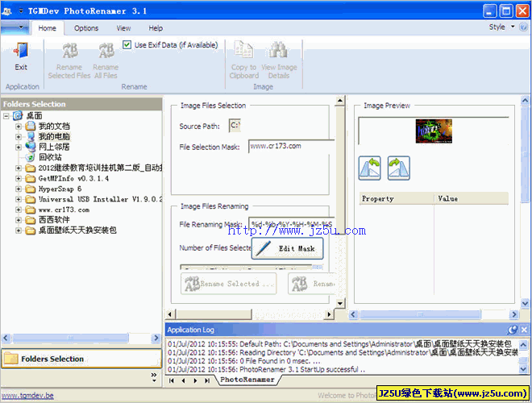This screenshot has width=532, height=403.
Task: Click the Exit application icon
Action: [21, 51]
